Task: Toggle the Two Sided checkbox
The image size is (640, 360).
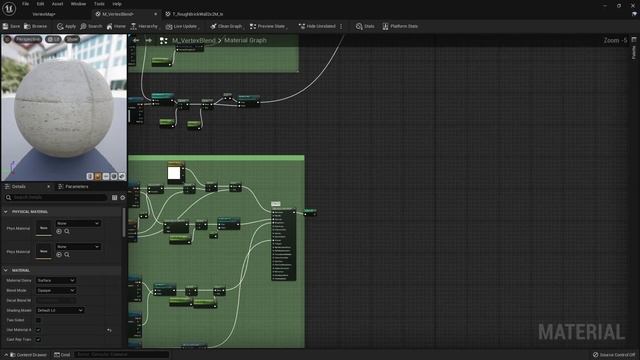Action: [38, 320]
